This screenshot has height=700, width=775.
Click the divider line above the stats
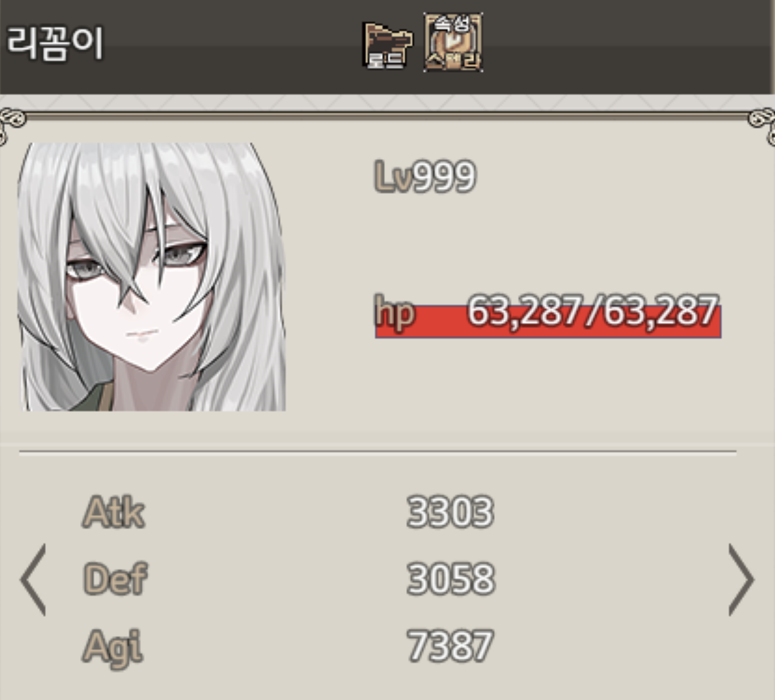click(x=378, y=453)
